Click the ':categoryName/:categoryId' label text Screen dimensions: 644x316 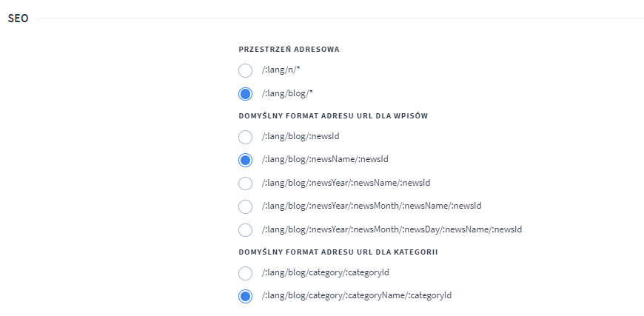[x=357, y=295]
